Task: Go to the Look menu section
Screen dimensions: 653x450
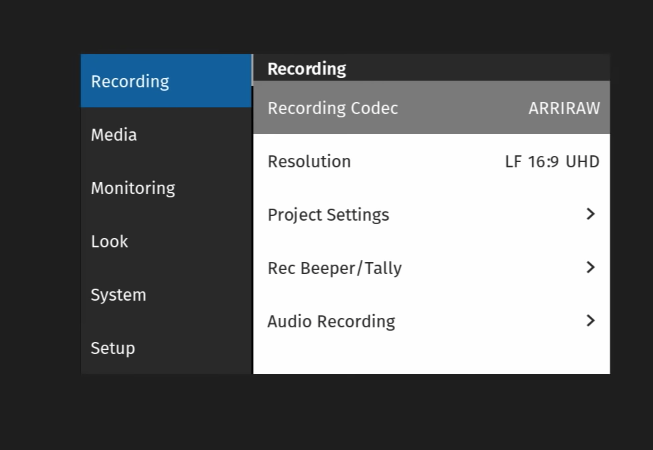Action: [x=109, y=241]
